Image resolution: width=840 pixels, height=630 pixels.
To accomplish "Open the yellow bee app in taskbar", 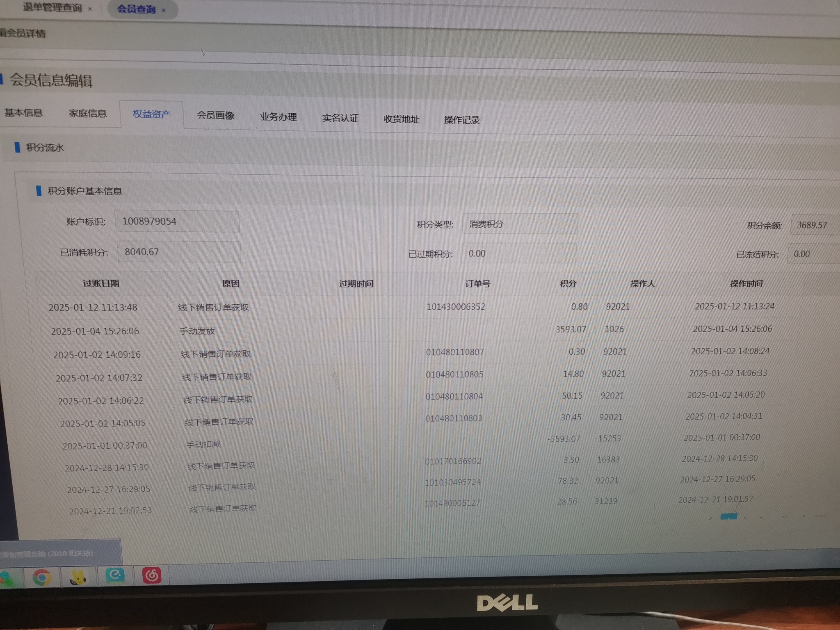I will point(78,577).
